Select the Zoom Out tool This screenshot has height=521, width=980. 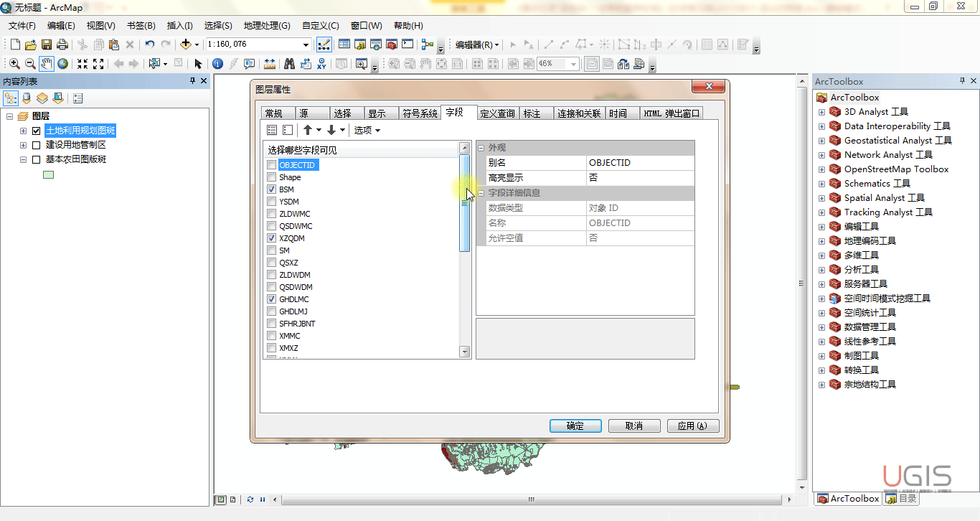click(30, 64)
